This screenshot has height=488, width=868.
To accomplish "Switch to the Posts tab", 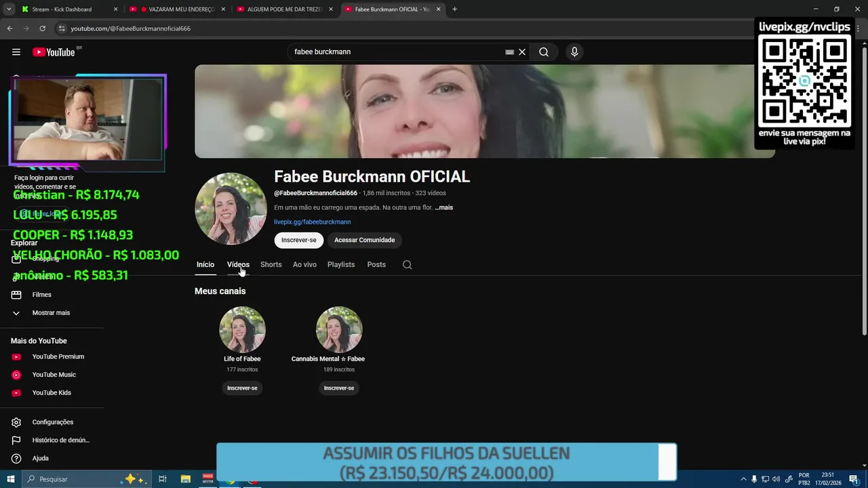I will [x=376, y=265].
